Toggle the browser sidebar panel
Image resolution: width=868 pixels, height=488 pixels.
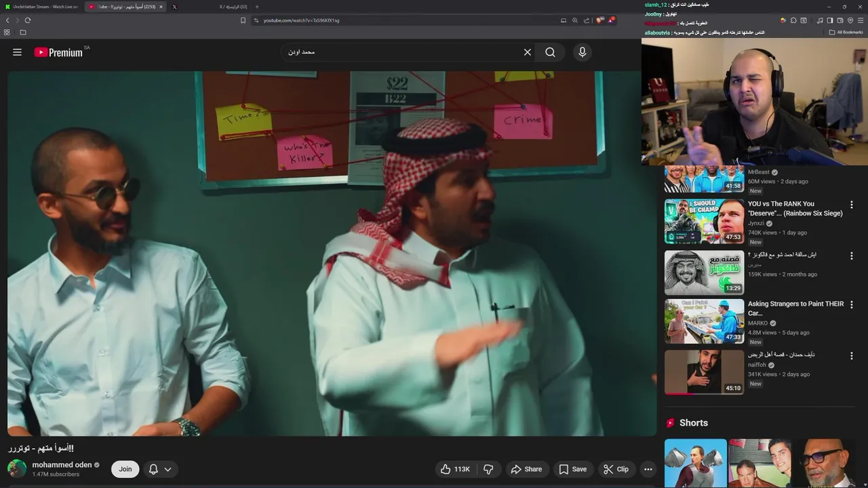pos(830,20)
